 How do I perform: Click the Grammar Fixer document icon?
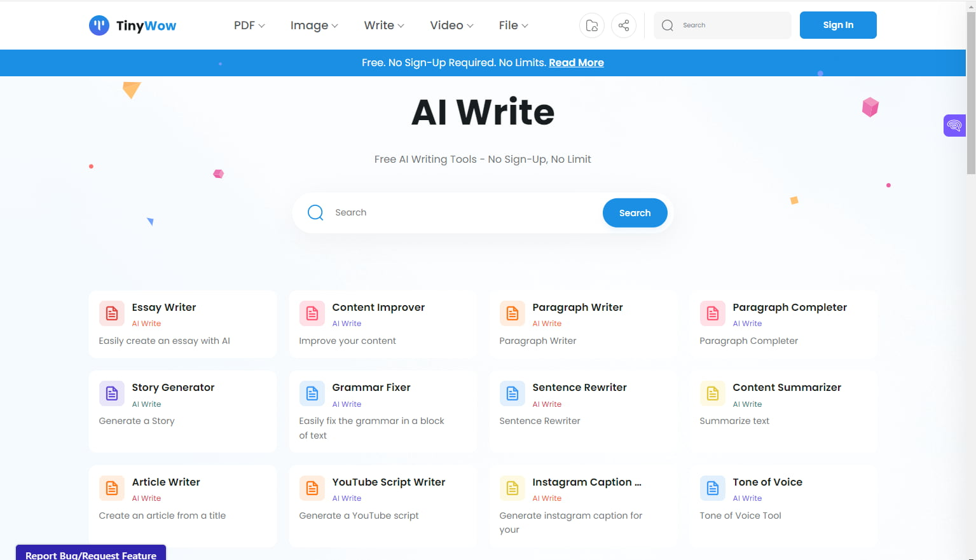[x=312, y=393]
